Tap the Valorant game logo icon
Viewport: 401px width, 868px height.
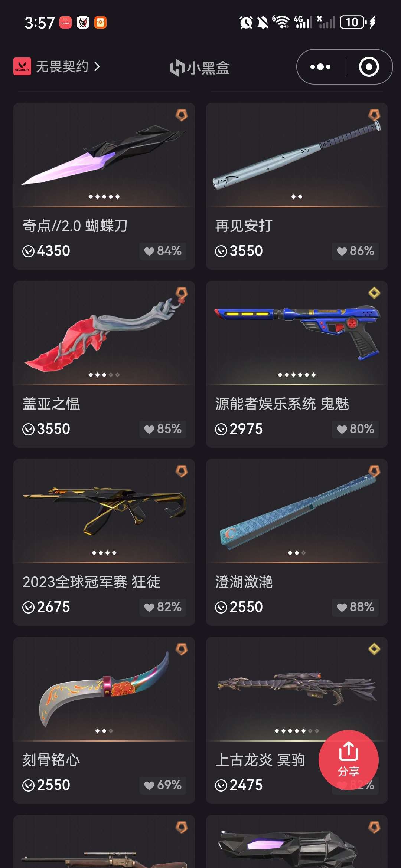coord(22,66)
